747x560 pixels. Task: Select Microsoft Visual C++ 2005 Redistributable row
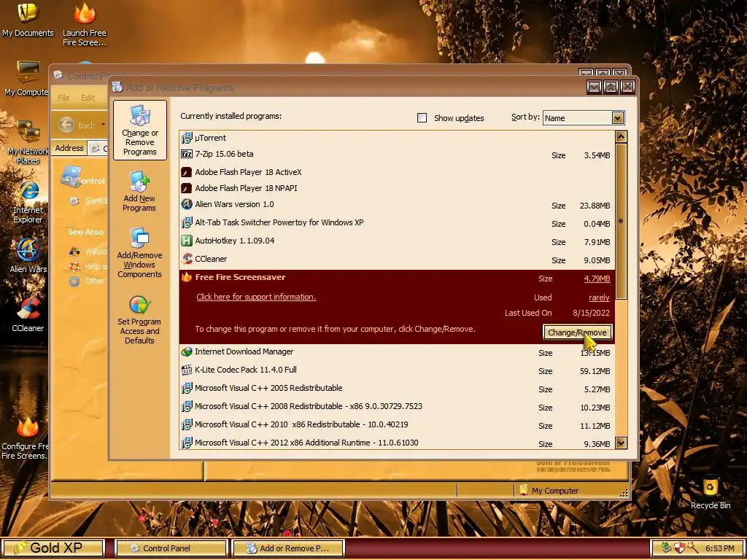click(397, 389)
